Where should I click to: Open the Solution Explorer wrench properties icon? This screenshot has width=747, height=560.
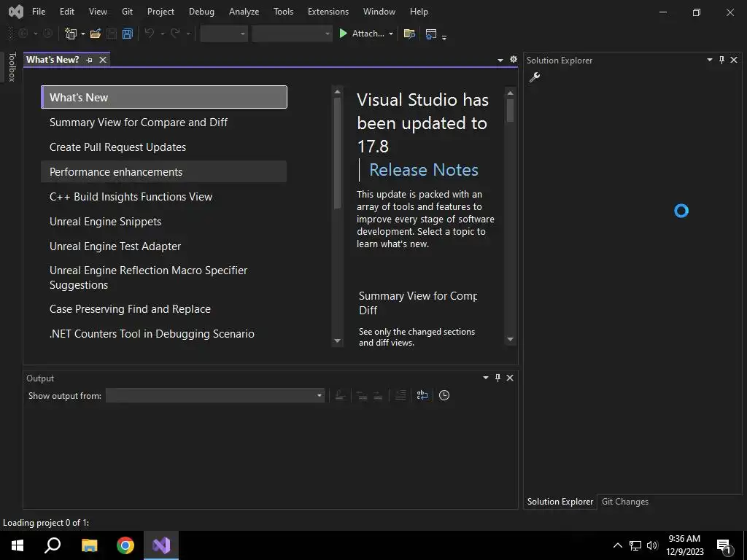pyautogui.click(x=535, y=77)
